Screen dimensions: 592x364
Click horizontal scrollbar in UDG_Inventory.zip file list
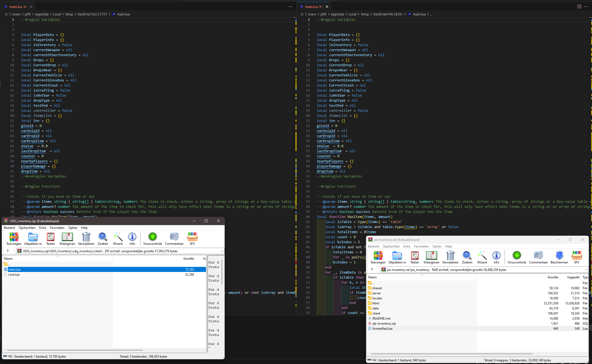75,350
